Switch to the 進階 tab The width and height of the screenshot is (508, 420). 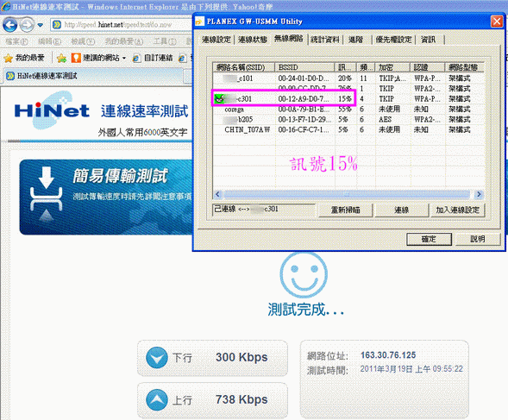[x=355, y=40]
